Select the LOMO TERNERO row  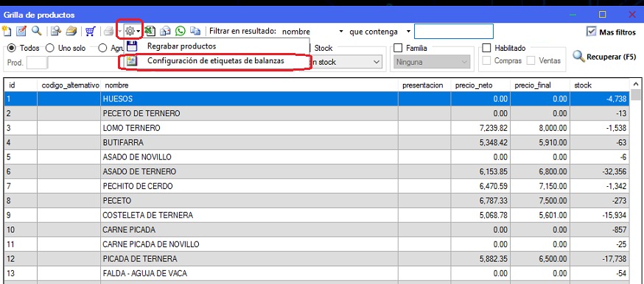(x=317, y=128)
